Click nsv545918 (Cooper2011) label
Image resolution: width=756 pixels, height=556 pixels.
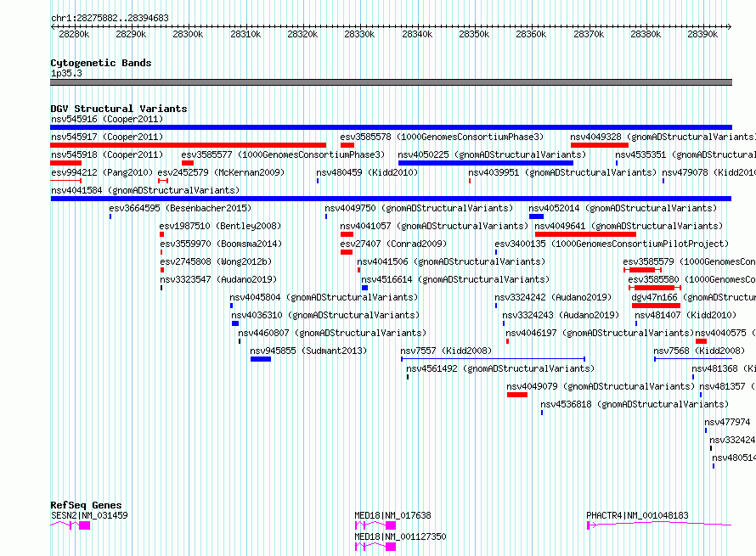107,154
